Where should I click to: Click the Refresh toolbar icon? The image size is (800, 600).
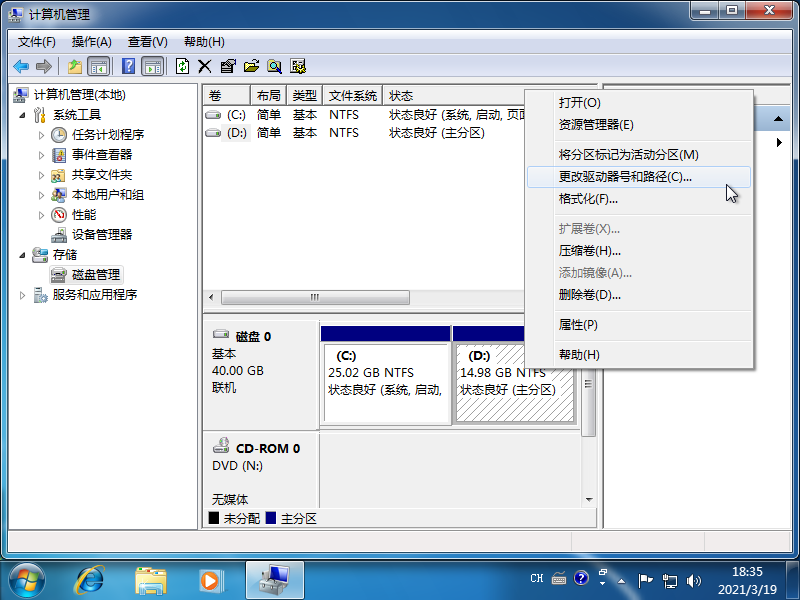(182, 66)
